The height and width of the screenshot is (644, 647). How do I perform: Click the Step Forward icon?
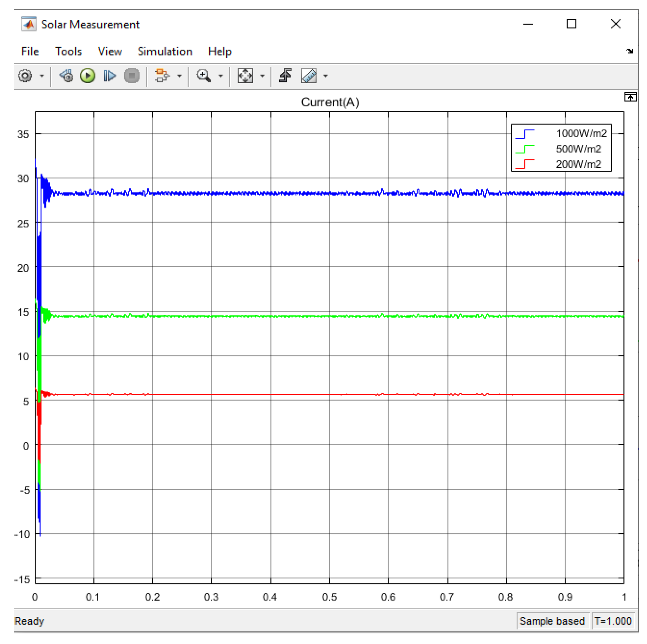point(110,76)
